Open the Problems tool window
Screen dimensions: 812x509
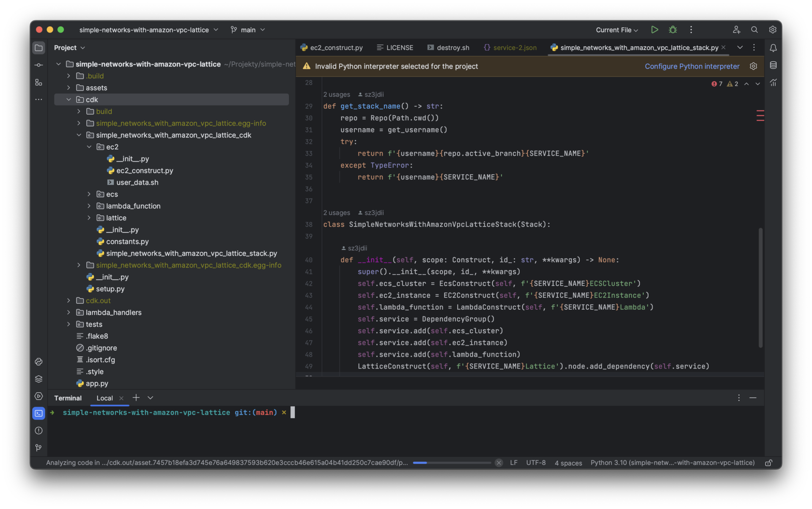click(38, 430)
